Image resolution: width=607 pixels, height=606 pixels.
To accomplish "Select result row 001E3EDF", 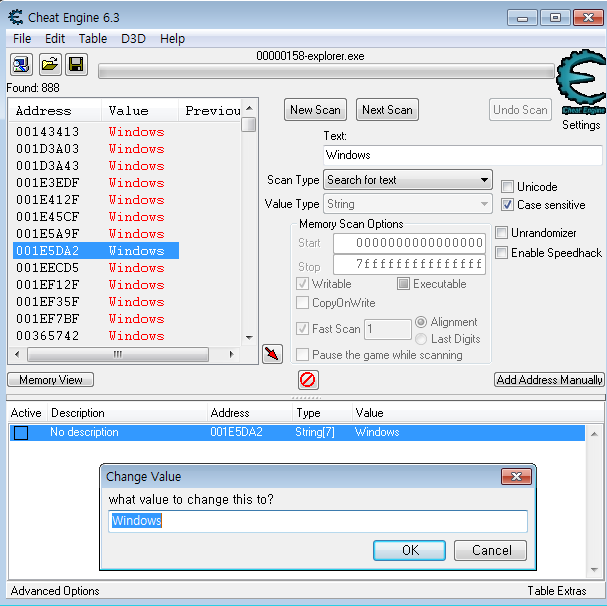I will click(x=95, y=183).
